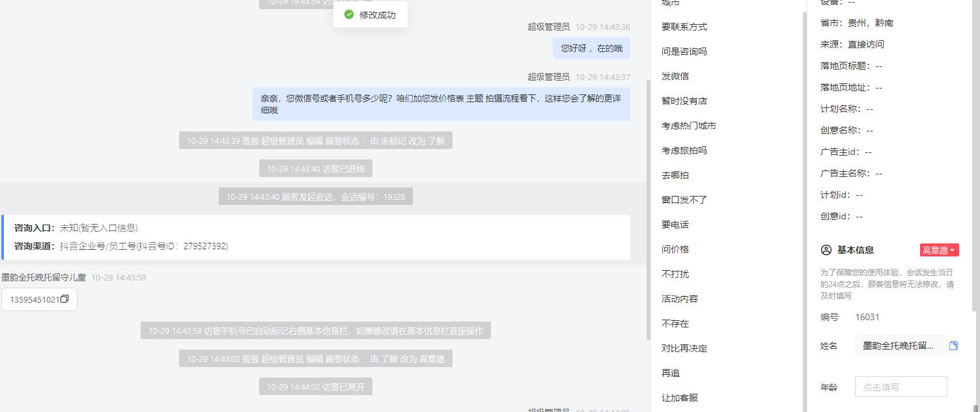Select the 问价格 quick reply
This screenshot has height=412, width=980.
click(x=675, y=249)
